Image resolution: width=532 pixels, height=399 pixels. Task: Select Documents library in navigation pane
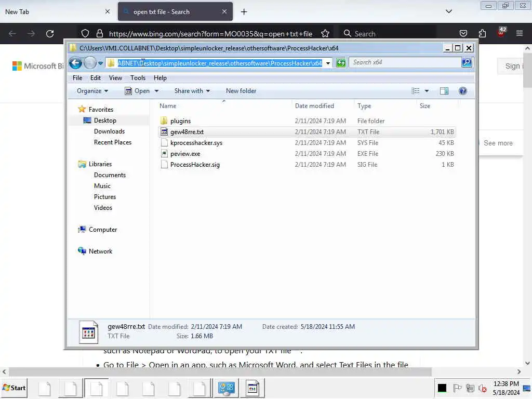[x=110, y=175]
